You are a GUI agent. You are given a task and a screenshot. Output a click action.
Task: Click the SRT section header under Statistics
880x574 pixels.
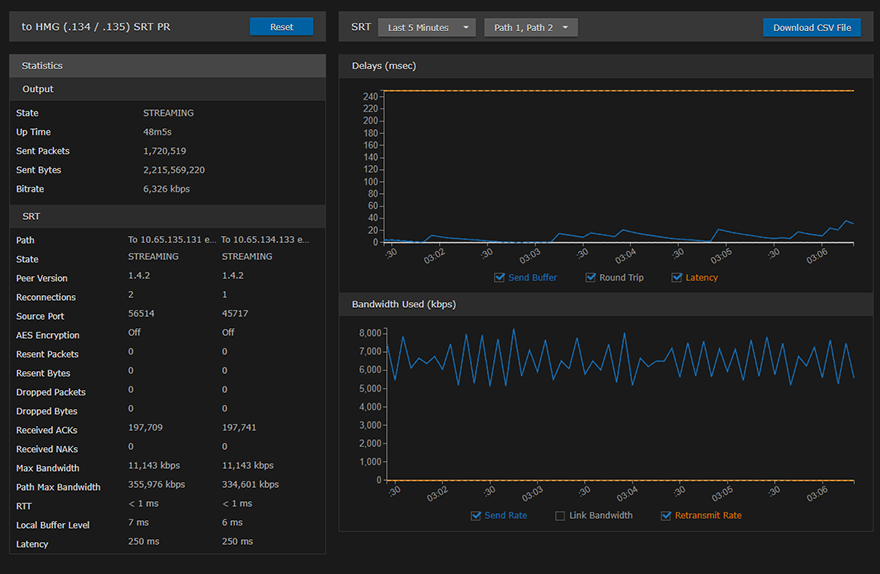[30, 216]
